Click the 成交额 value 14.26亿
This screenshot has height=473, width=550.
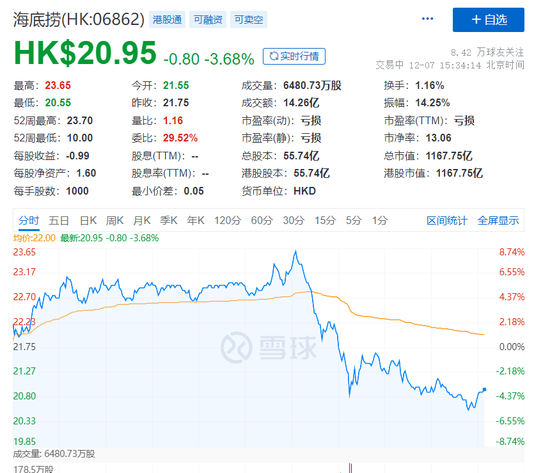pos(301,102)
